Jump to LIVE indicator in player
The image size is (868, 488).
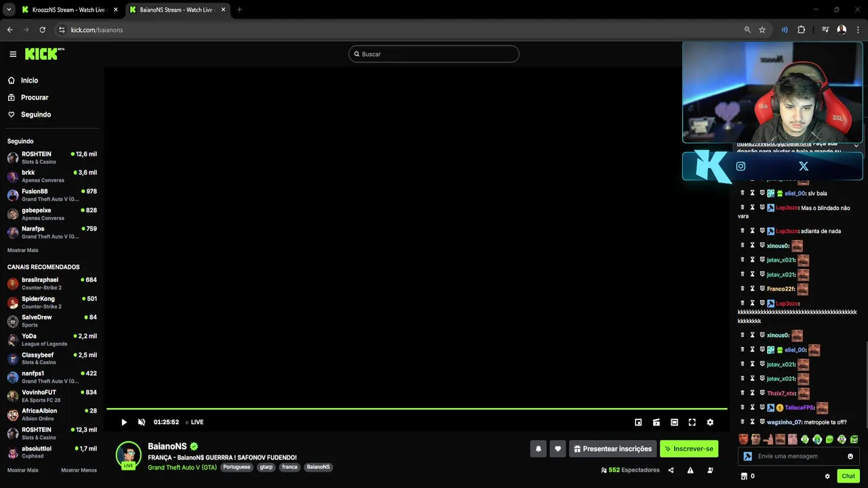click(x=195, y=422)
